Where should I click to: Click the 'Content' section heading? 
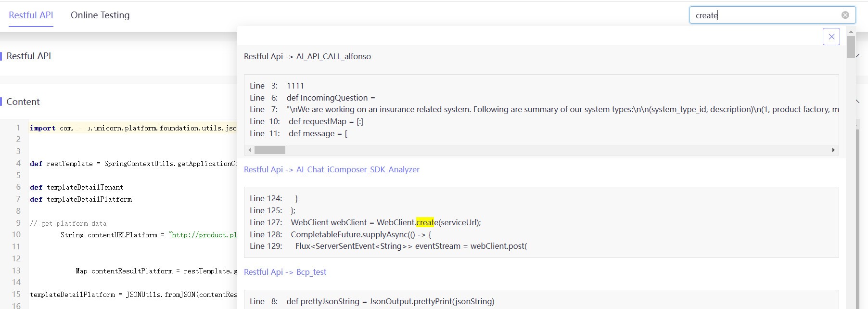pyautogui.click(x=23, y=102)
